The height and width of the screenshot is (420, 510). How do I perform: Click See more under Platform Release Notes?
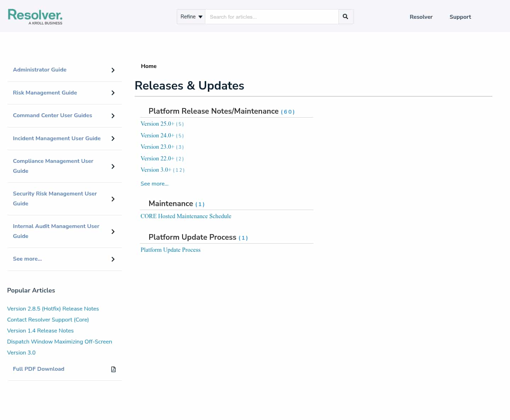(x=154, y=183)
